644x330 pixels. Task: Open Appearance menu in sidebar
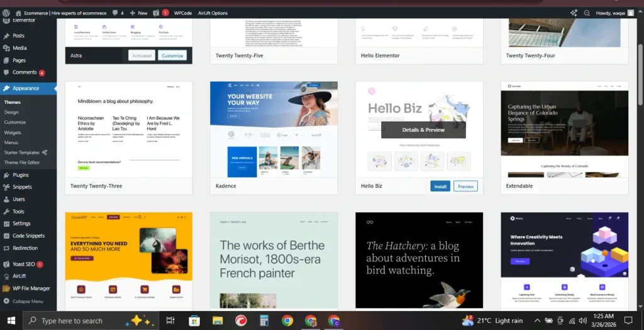pos(28,88)
